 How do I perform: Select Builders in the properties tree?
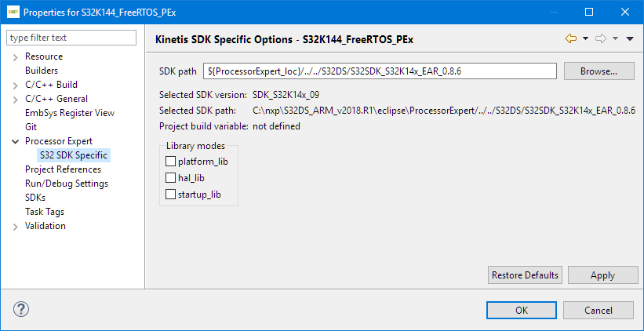click(42, 71)
